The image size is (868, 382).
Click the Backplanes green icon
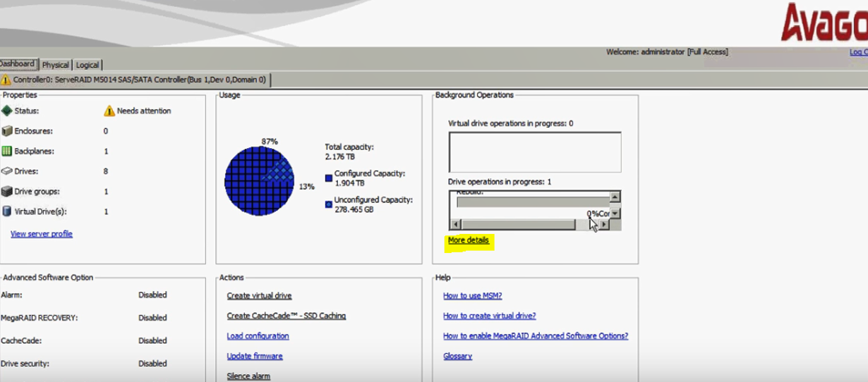click(x=7, y=151)
